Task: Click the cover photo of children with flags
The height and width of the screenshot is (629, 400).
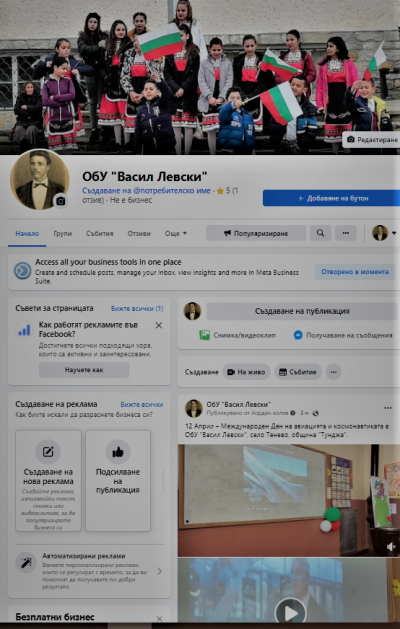Action: tap(200, 77)
